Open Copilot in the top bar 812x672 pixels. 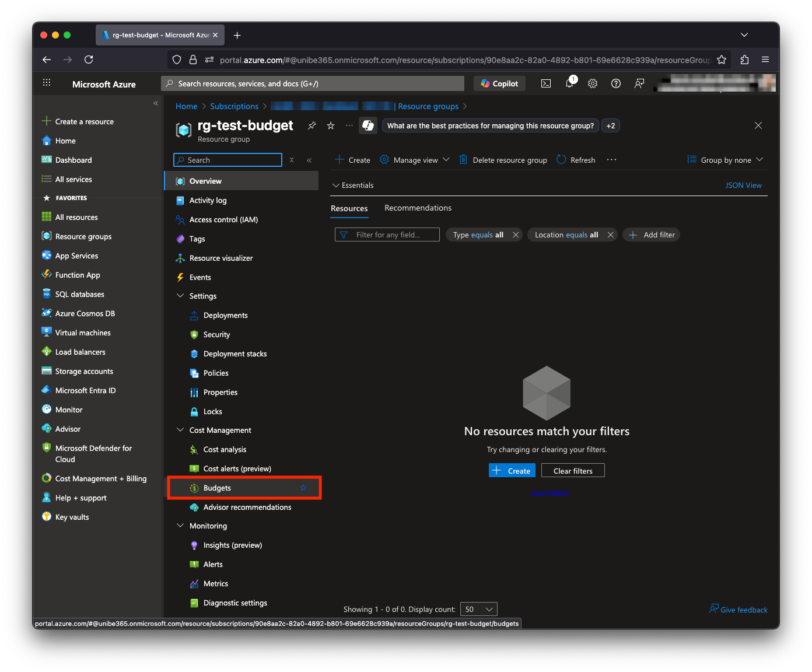499,83
